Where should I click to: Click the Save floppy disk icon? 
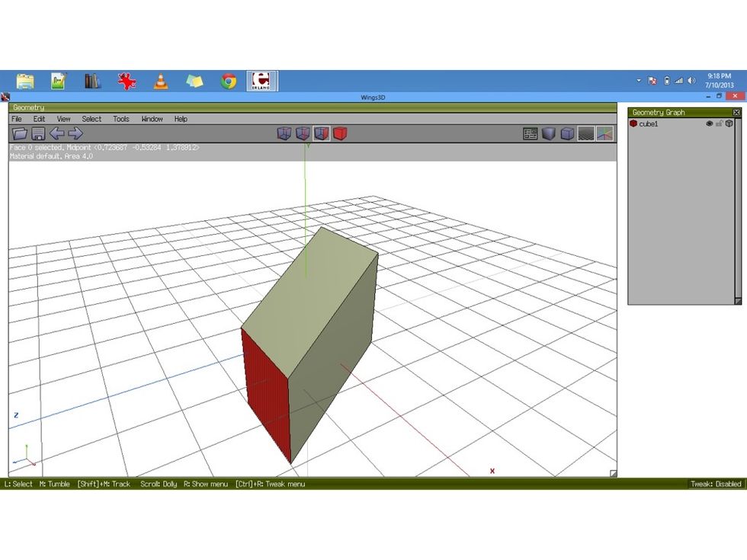pos(37,134)
